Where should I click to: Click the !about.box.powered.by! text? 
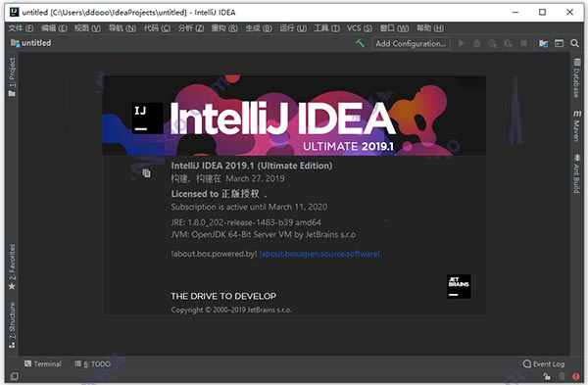pos(214,254)
